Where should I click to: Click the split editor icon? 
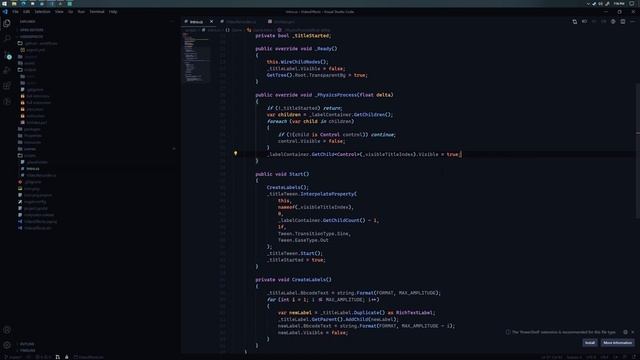(622, 22)
